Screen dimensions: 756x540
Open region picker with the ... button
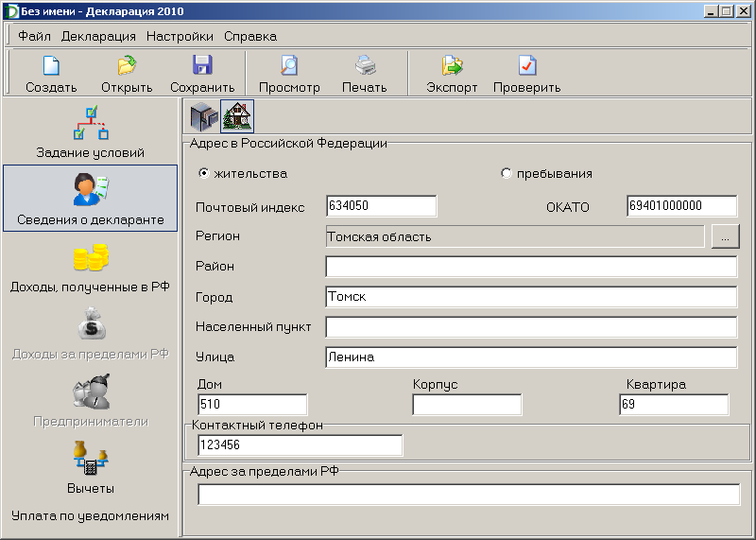[725, 237]
